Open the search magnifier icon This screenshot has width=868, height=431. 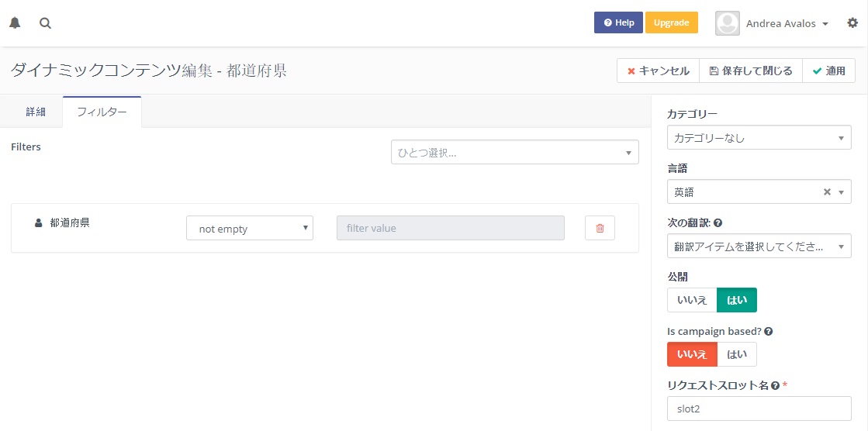click(x=46, y=23)
